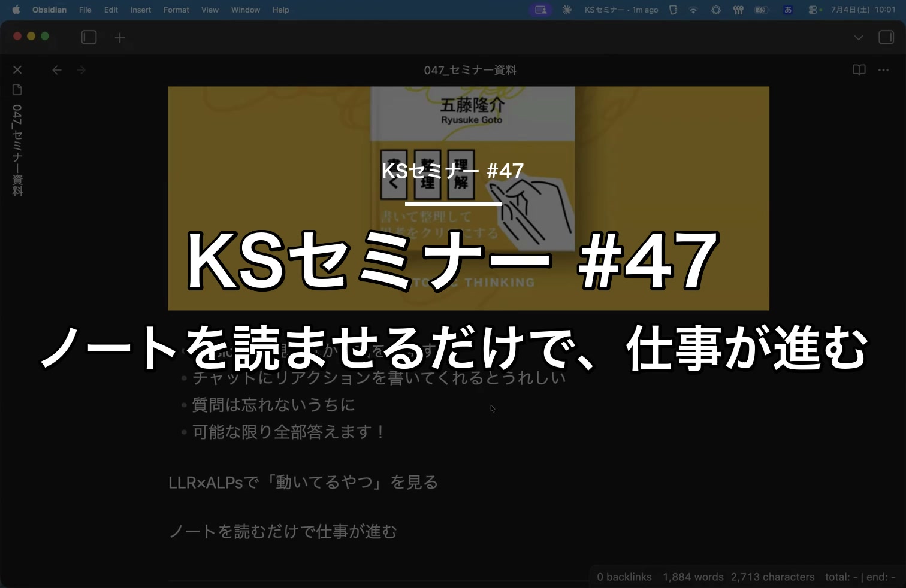This screenshot has width=906, height=588.
Task: Open the Wi-Fi menu bar icon
Action: [x=693, y=10]
